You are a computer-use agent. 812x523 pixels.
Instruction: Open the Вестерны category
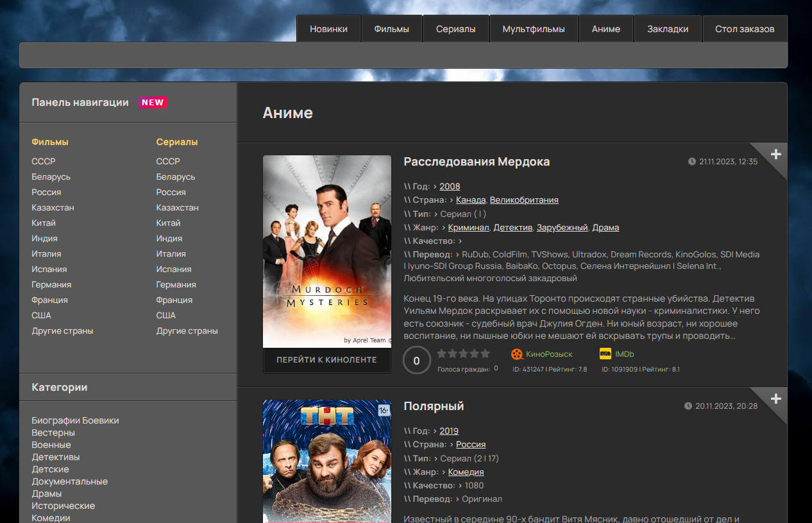click(54, 433)
